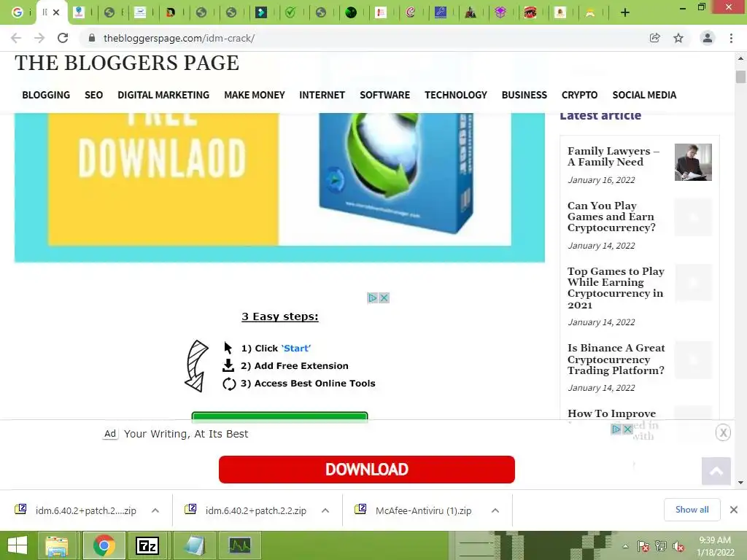Click the page scrollbar down arrow

tap(740, 483)
